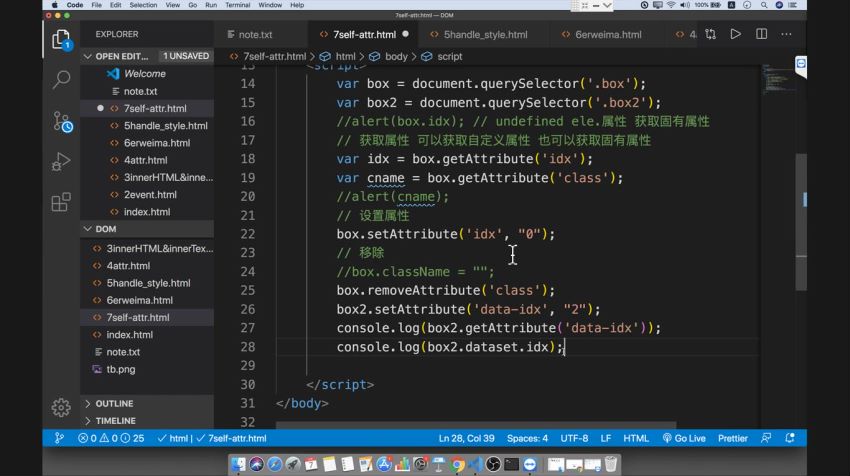Image resolution: width=850 pixels, height=476 pixels.
Task: Open the editor More Actions ellipsis
Action: 786,34
